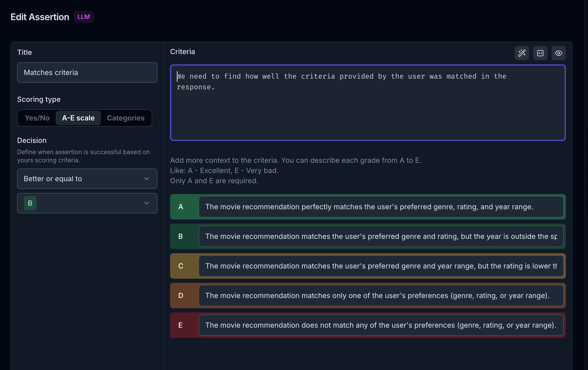Screen dimensions: 588x370
Task: Click the green B chip in the grade selector
Action: coord(30,203)
